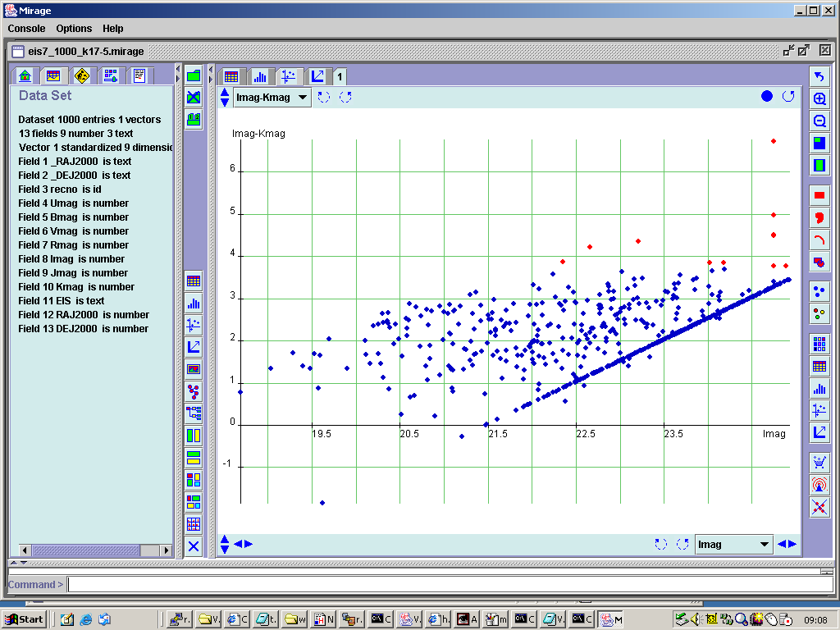
Task: Split panels into two vertical columns layout
Action: tap(194, 435)
